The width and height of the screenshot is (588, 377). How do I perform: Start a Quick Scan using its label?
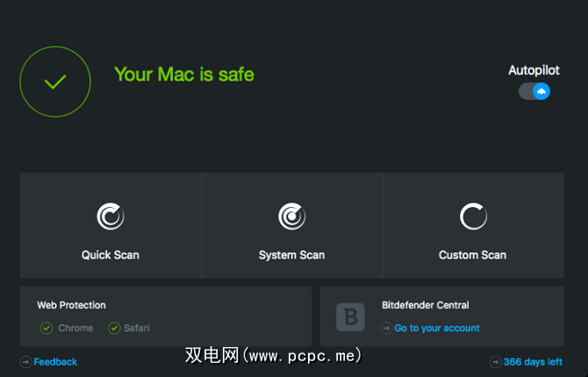tap(111, 255)
